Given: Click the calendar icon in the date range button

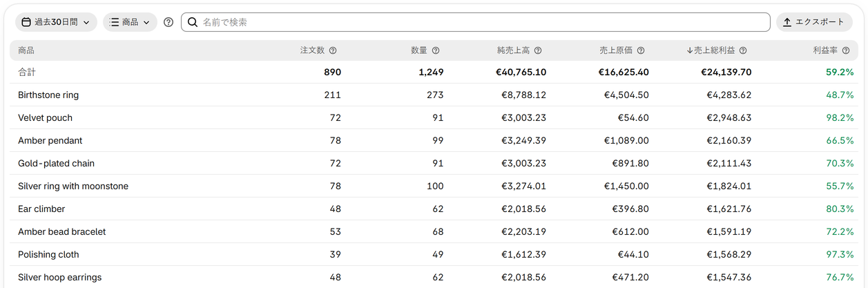Looking at the screenshot, I should [x=26, y=22].
